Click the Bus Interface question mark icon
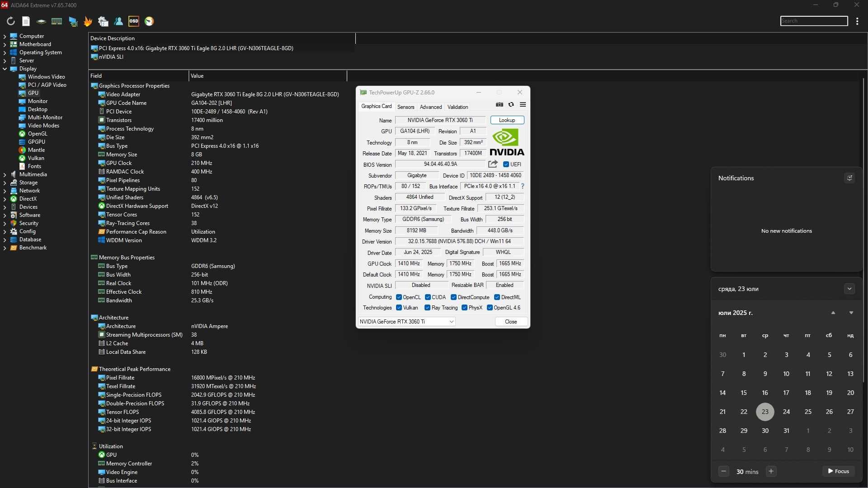Image resolution: width=868 pixels, height=488 pixels. point(523,186)
